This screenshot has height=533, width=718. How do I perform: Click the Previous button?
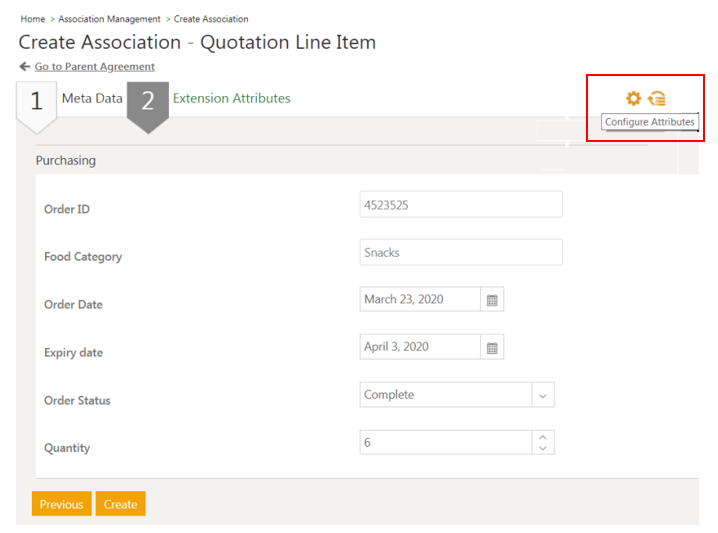click(x=61, y=504)
